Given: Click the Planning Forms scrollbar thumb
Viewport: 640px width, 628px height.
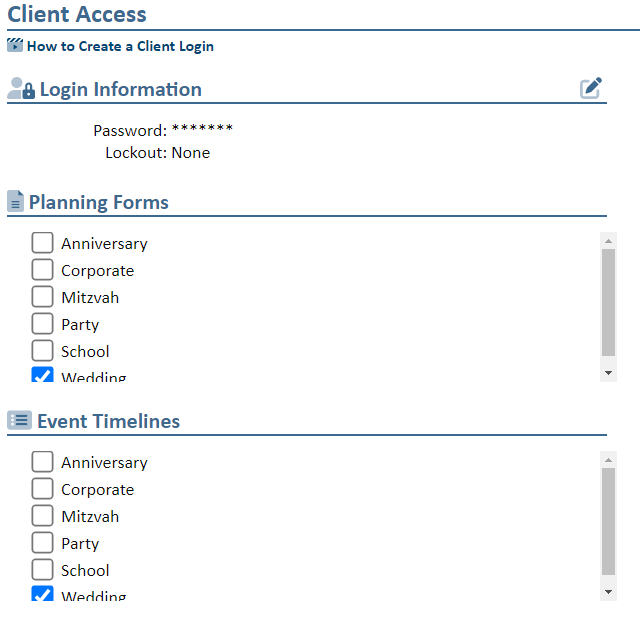Looking at the screenshot, I should click(x=608, y=302).
